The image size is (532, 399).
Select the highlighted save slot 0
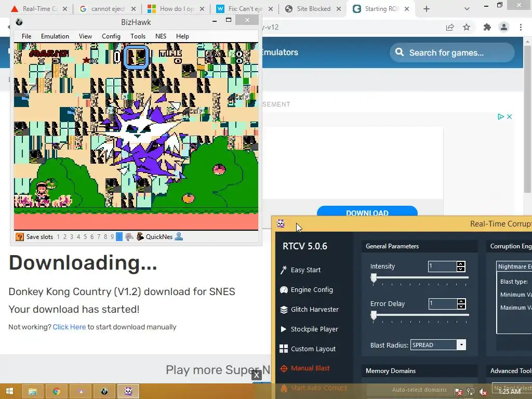[x=119, y=237]
